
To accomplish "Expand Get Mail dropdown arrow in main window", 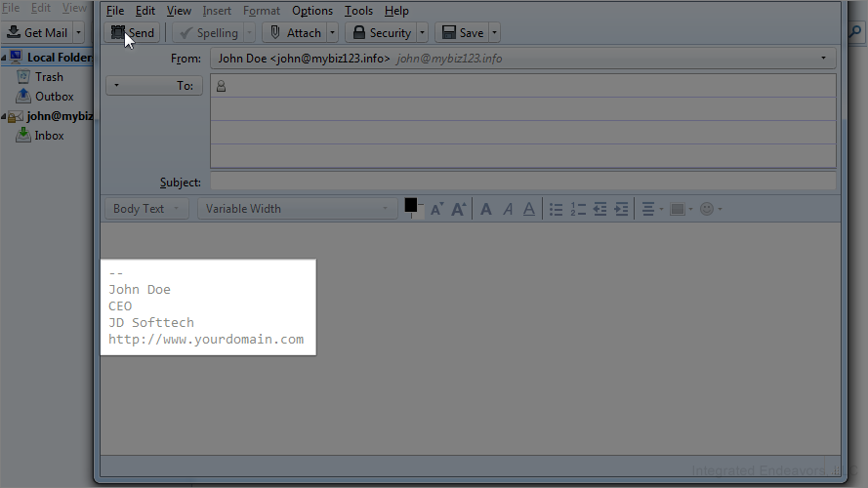I will click(x=79, y=32).
